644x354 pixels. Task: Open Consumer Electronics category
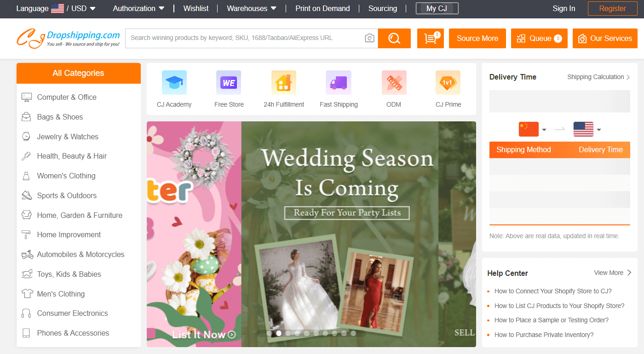(72, 313)
